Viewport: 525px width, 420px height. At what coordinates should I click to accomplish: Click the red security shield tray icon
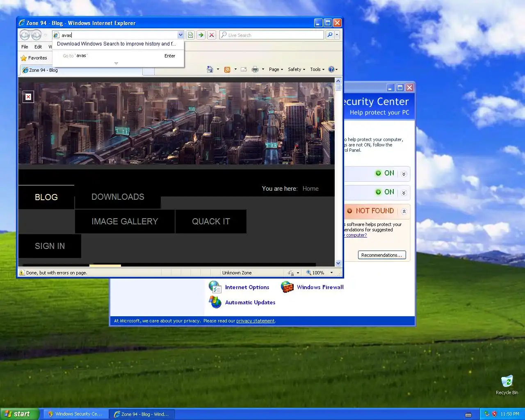tap(494, 414)
